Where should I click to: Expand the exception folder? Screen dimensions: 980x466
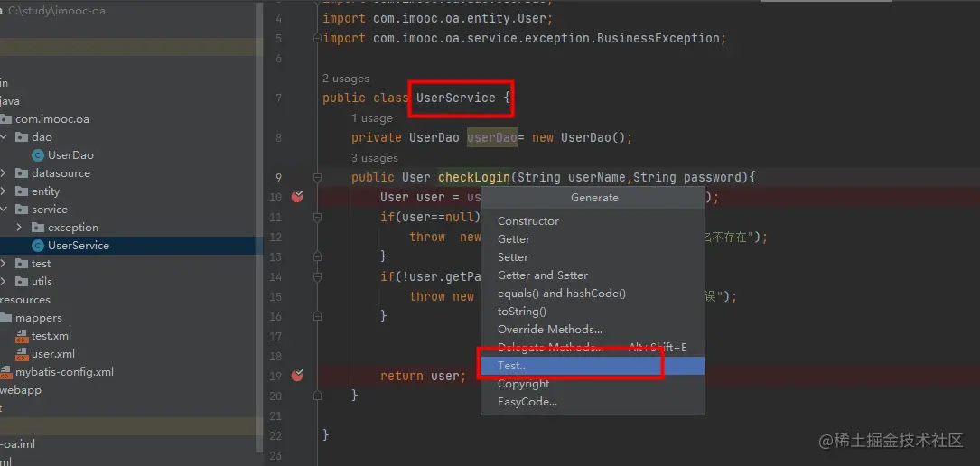(x=19, y=228)
